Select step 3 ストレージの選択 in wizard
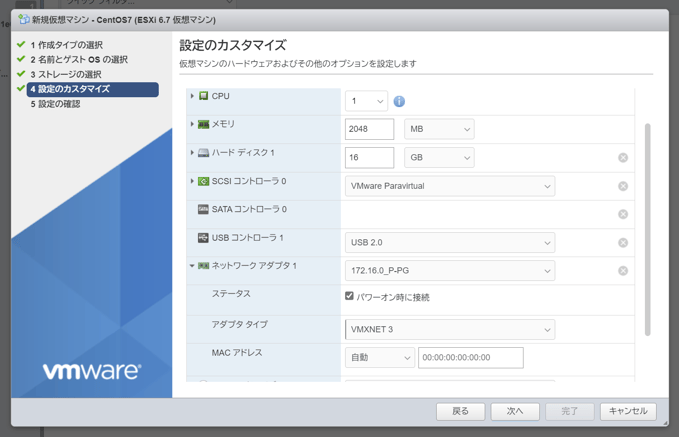679x437 pixels. pos(70,75)
